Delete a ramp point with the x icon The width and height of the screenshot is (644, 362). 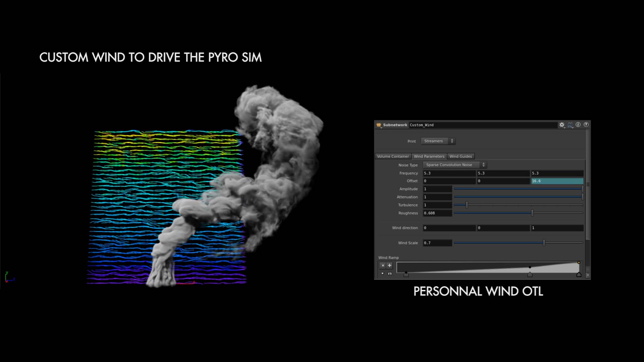tap(383, 265)
